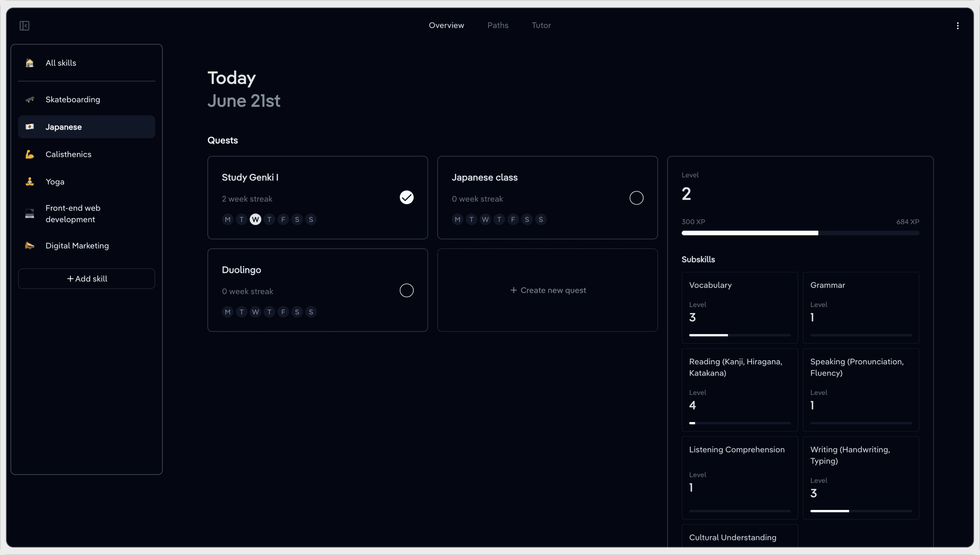Open the three-dot more options menu
This screenshot has height=555, width=980.
click(958, 26)
